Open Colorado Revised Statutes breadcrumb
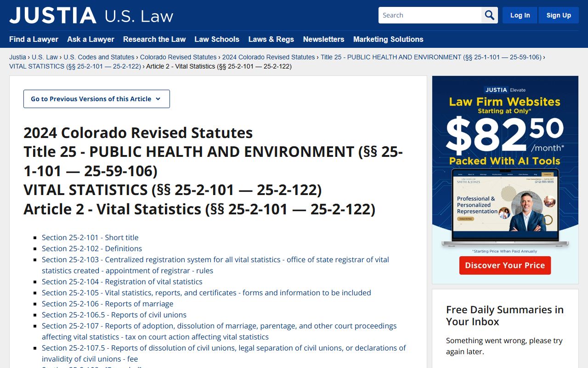Screen dimensions: 588x368 [x=178, y=57]
